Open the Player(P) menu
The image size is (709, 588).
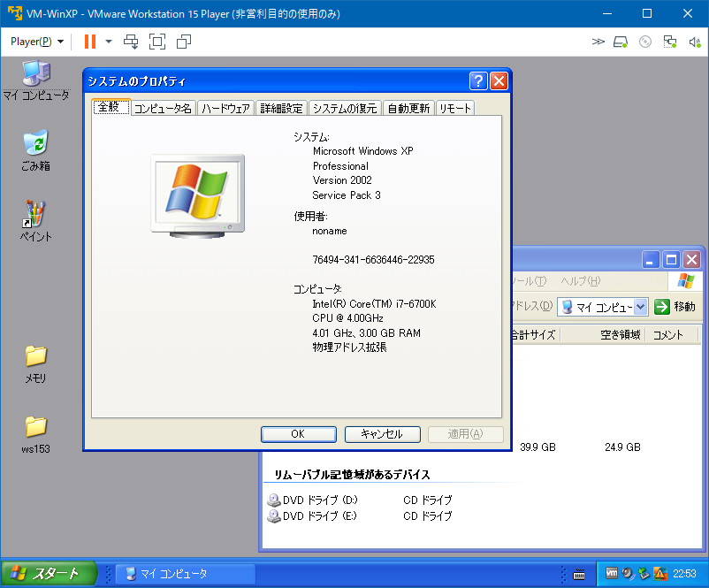[36, 42]
